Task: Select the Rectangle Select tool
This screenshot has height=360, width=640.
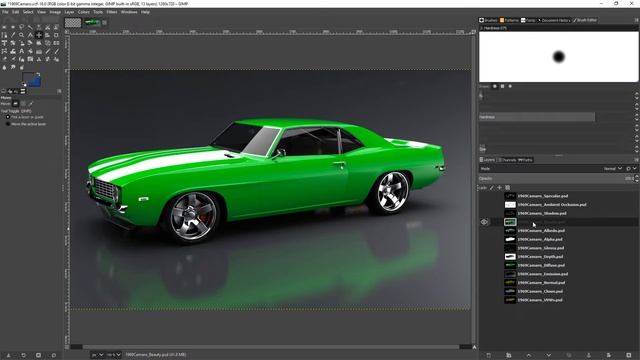Action: tap(4, 27)
